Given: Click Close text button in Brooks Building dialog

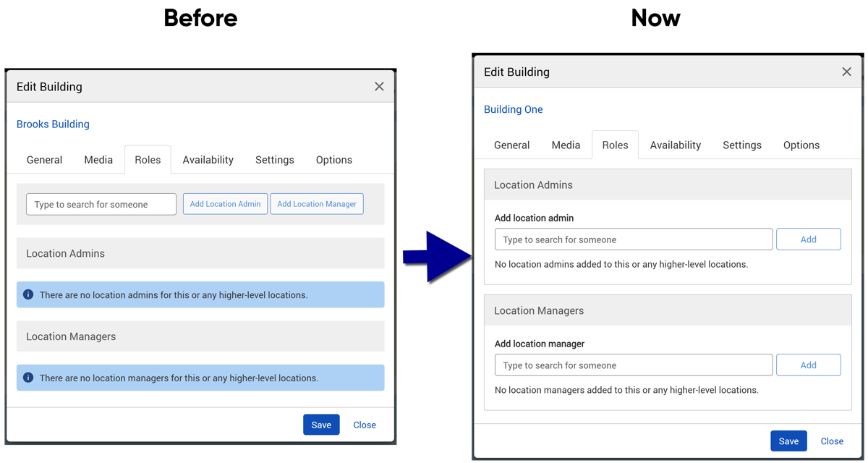Looking at the screenshot, I should pos(365,425).
